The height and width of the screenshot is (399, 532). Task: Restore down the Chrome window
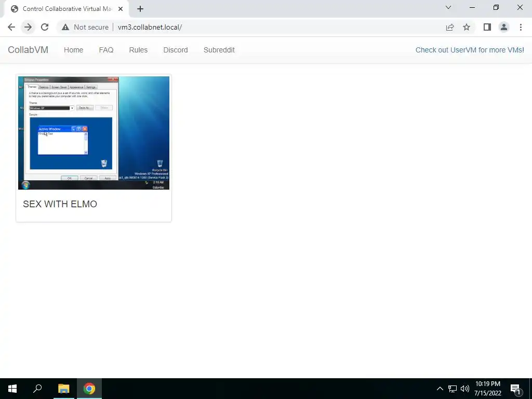coord(496,7)
